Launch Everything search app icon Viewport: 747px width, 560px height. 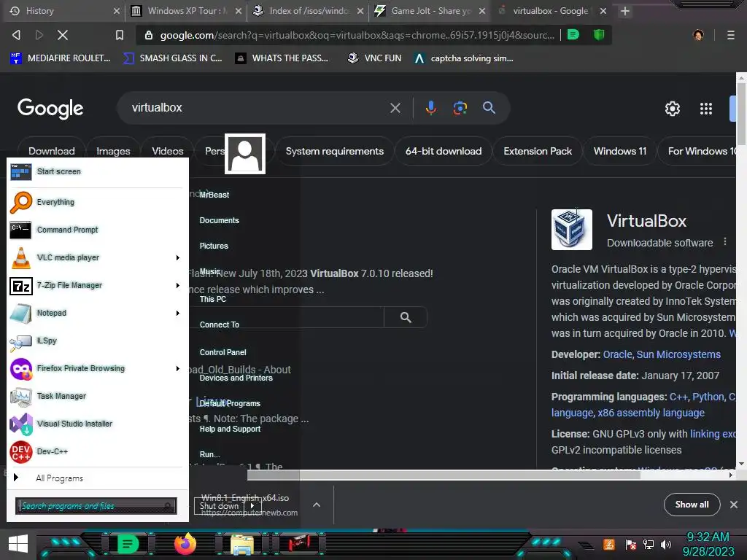(x=21, y=202)
